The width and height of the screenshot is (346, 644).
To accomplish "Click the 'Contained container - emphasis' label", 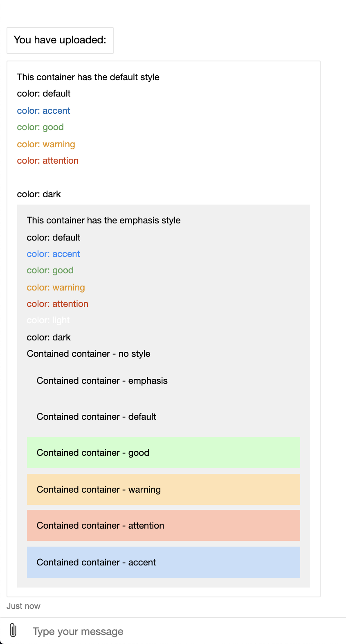I will (102, 381).
